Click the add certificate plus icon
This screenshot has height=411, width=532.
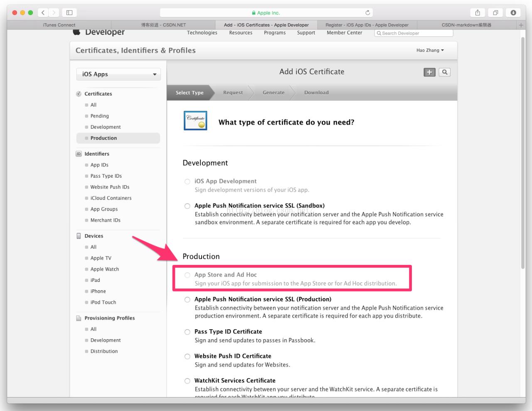point(429,72)
